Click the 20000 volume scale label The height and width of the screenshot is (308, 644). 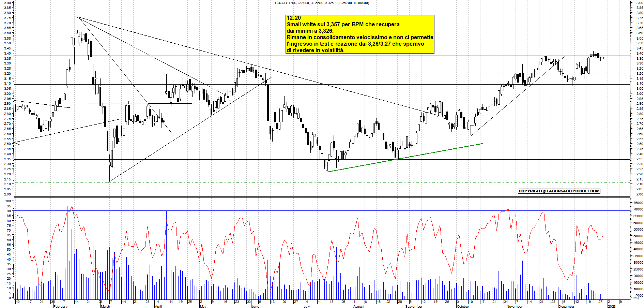(x=638, y=276)
